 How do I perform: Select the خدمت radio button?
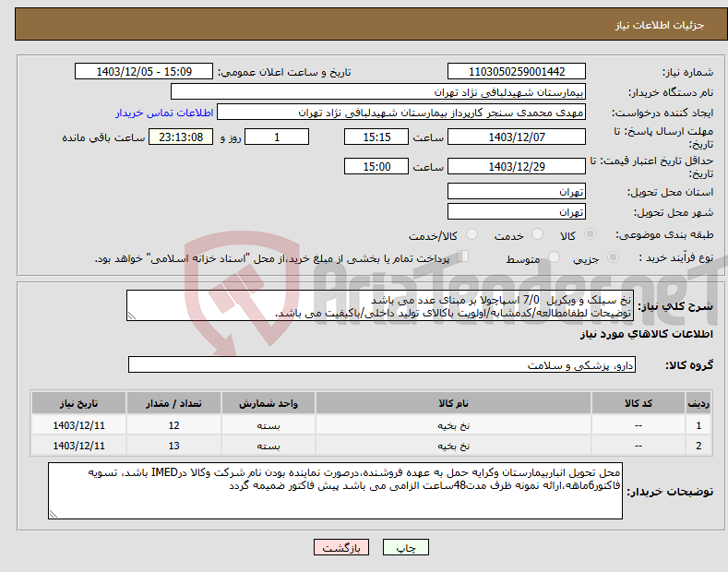[537, 234]
